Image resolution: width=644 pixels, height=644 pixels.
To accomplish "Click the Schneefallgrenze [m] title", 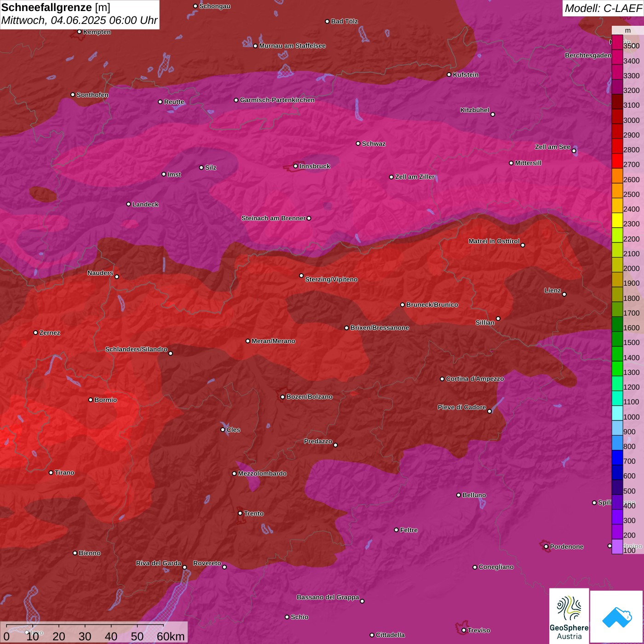I will click(x=56, y=7).
